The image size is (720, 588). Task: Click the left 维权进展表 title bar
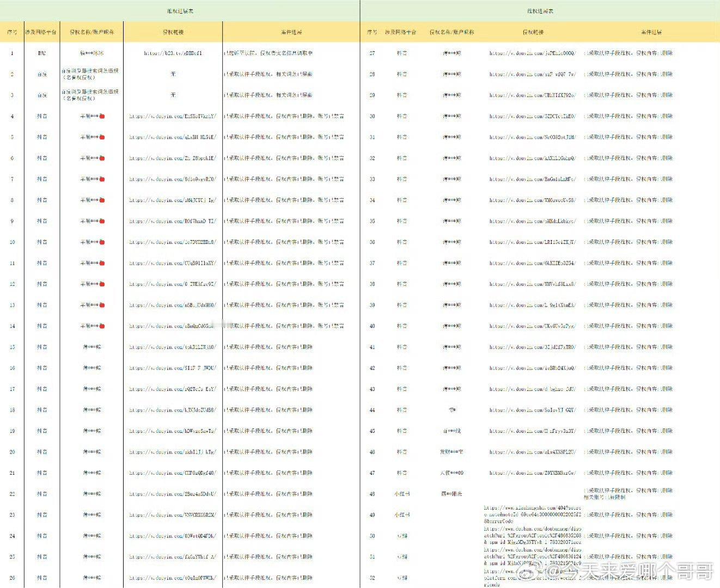click(180, 11)
